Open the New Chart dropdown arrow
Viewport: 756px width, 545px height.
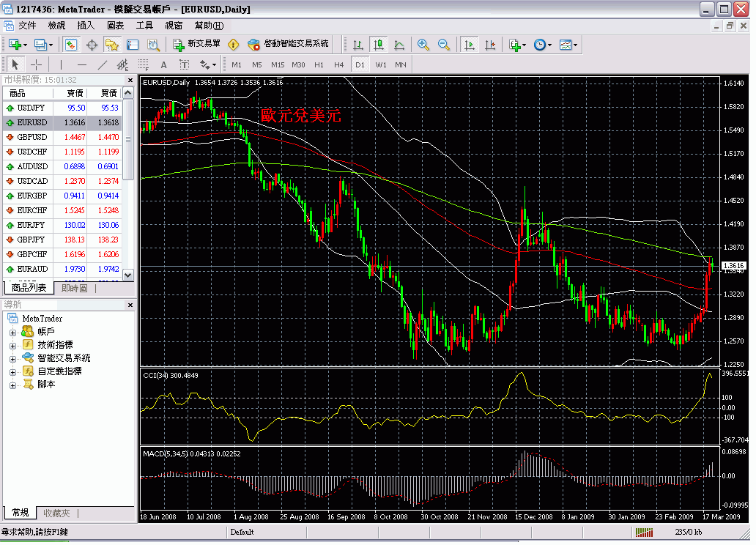(x=25, y=45)
